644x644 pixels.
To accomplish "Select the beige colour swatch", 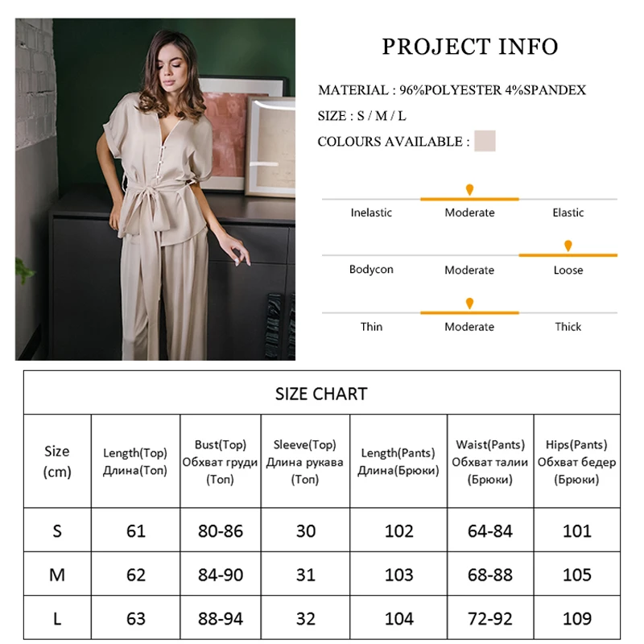I will point(485,141).
